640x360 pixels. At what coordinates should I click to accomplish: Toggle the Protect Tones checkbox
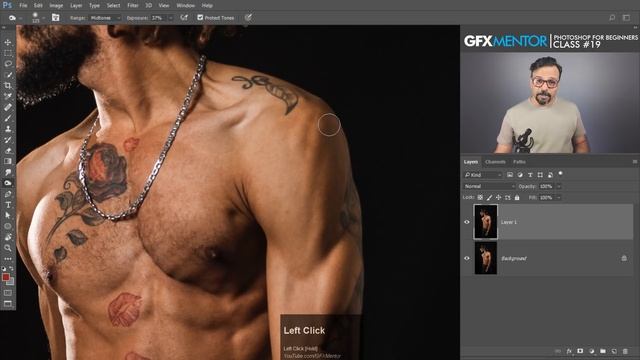[200, 18]
